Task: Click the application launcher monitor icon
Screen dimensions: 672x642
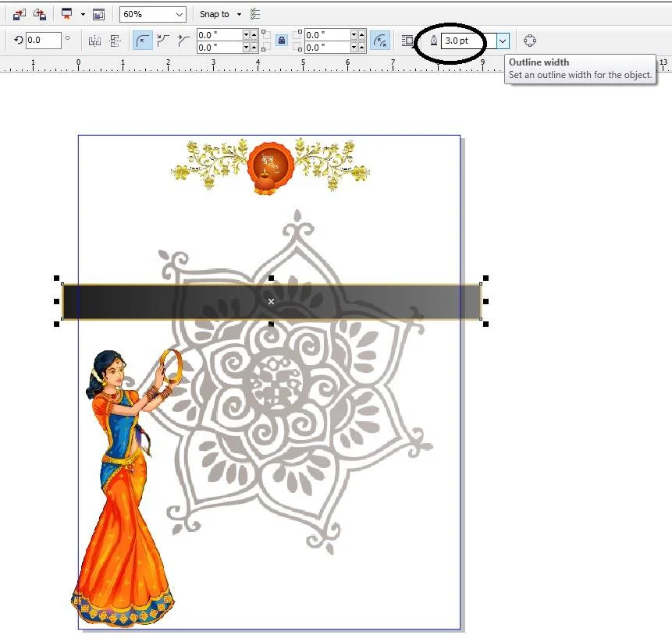Action: pos(67,14)
